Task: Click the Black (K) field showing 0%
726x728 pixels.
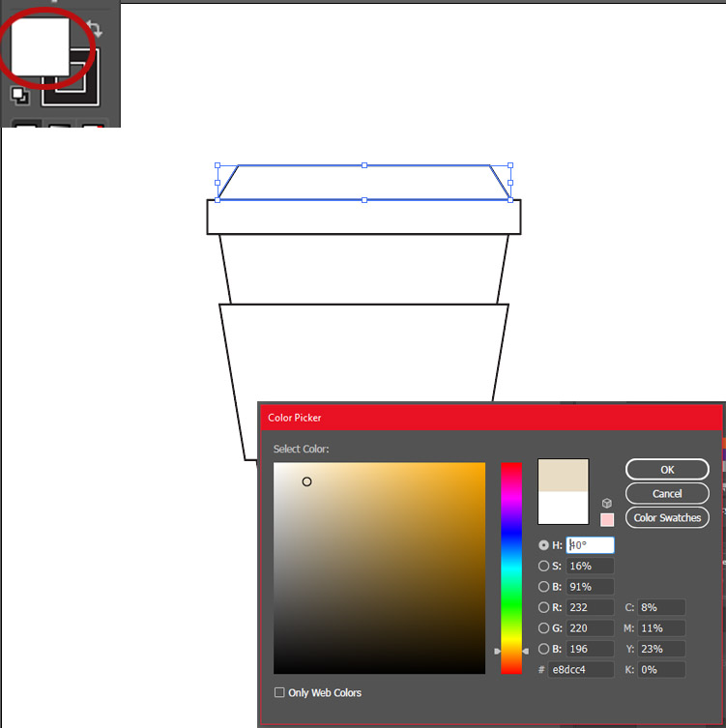Action: coord(661,670)
